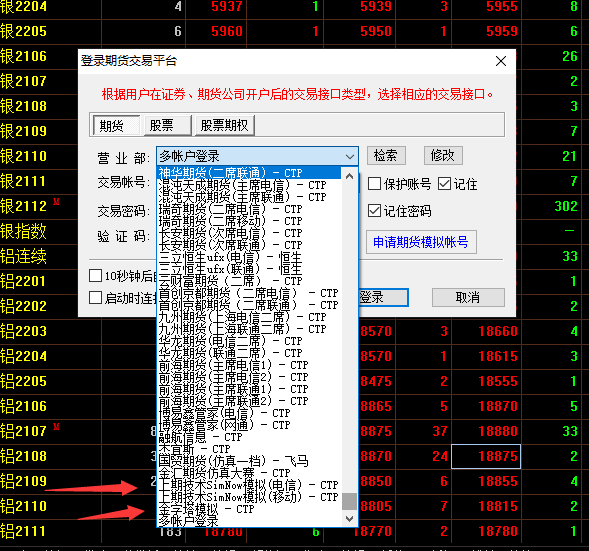589x551 pixels.
Task: Select 上期技术SimNow模拟(移动) - CTP
Action: coord(249,497)
